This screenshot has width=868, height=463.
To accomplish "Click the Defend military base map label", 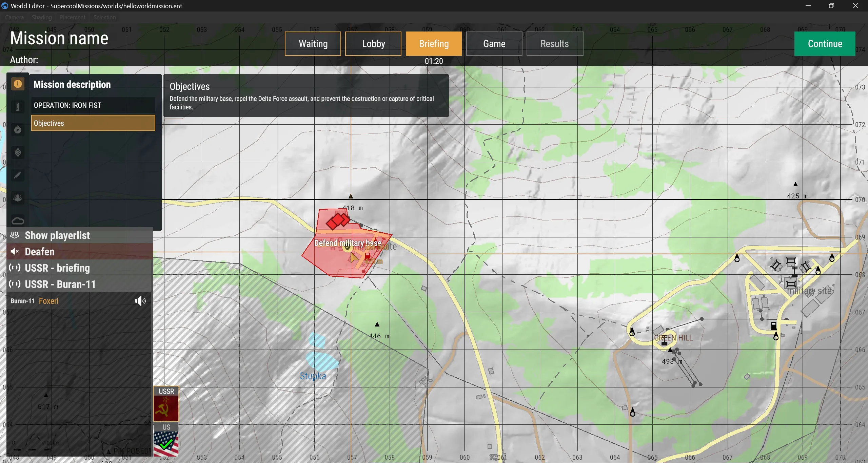I will point(348,243).
